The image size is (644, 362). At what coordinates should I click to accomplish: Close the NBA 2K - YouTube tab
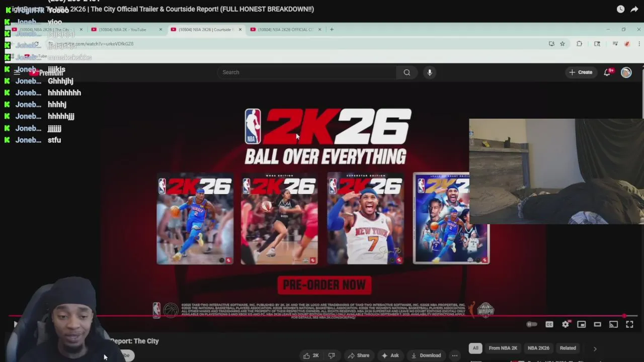160,30
